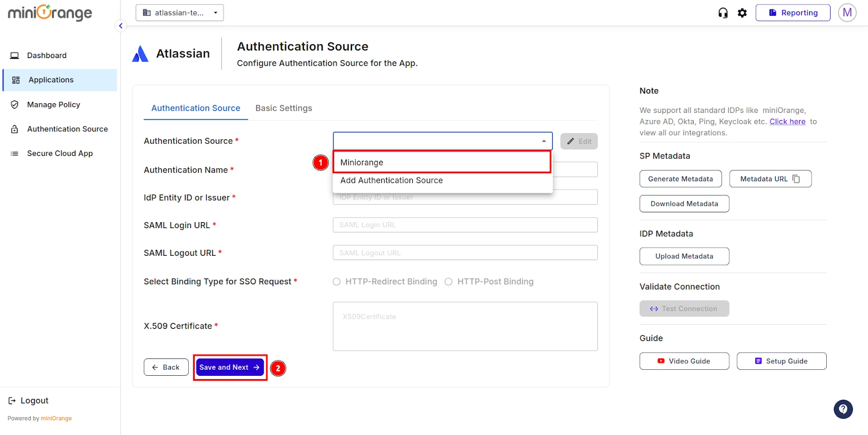Click the Back button
868x435 pixels.
click(x=166, y=368)
